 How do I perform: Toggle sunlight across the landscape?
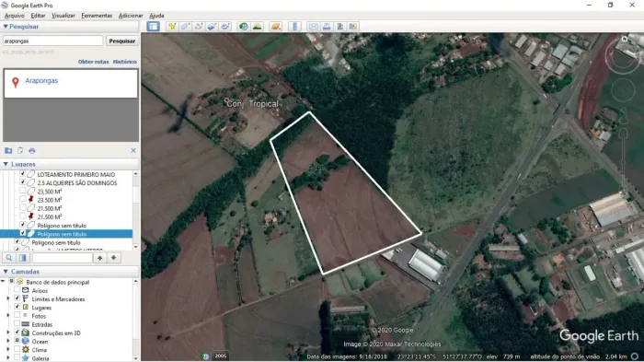(x=257, y=27)
